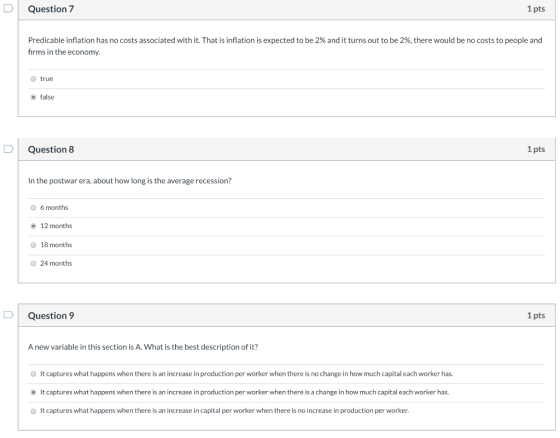Choose the '24 months' answer

click(x=33, y=264)
